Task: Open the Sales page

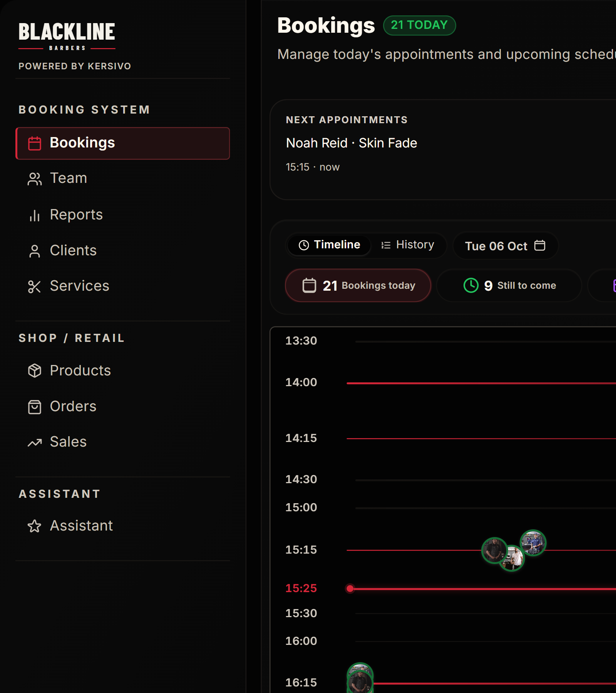Action: click(122, 442)
